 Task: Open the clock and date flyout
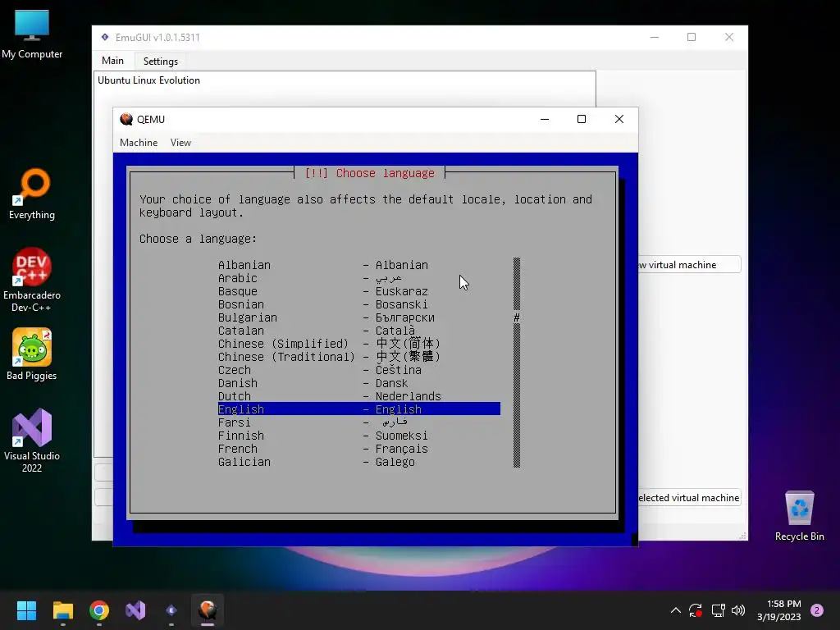click(779, 610)
